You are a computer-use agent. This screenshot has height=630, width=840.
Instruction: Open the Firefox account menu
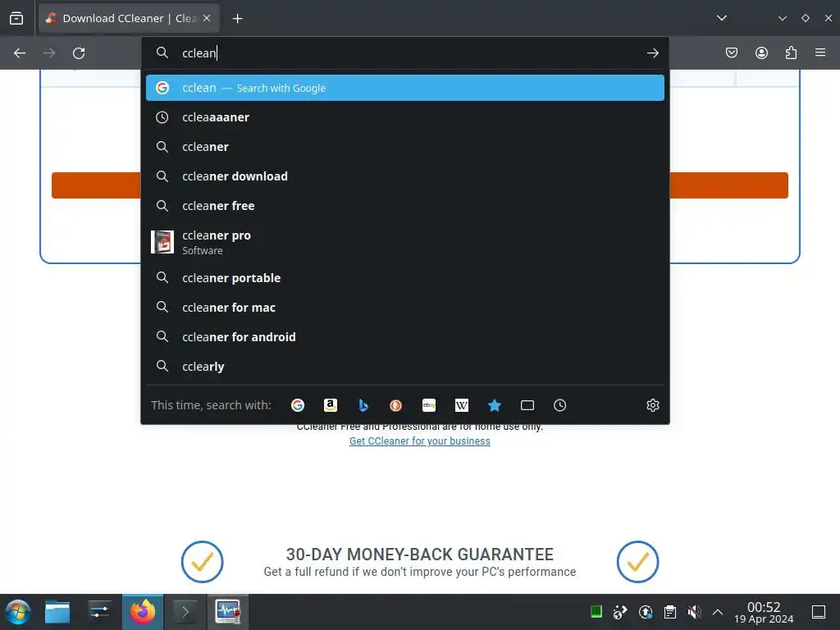(x=761, y=52)
